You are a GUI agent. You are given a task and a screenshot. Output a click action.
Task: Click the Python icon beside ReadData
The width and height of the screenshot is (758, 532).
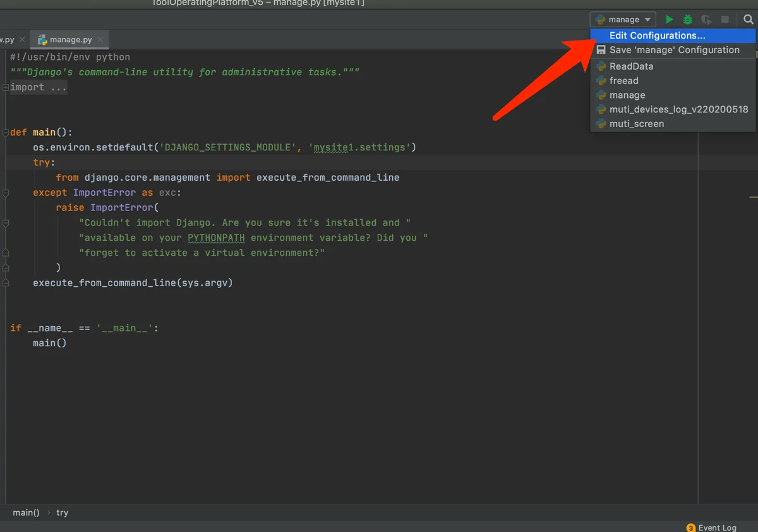click(601, 66)
